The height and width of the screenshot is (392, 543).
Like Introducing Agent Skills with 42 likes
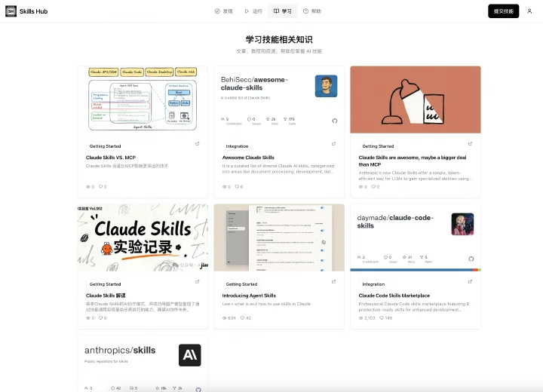[x=242, y=318]
